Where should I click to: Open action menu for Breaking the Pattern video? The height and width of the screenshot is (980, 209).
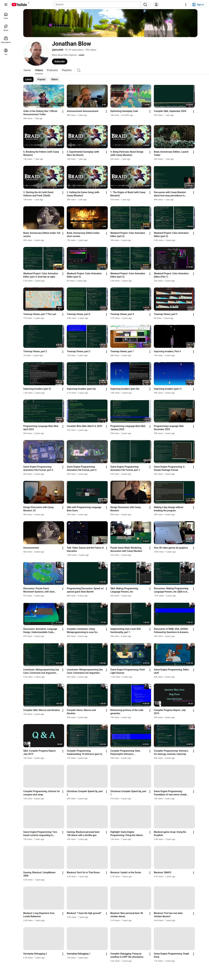[x=63, y=152]
